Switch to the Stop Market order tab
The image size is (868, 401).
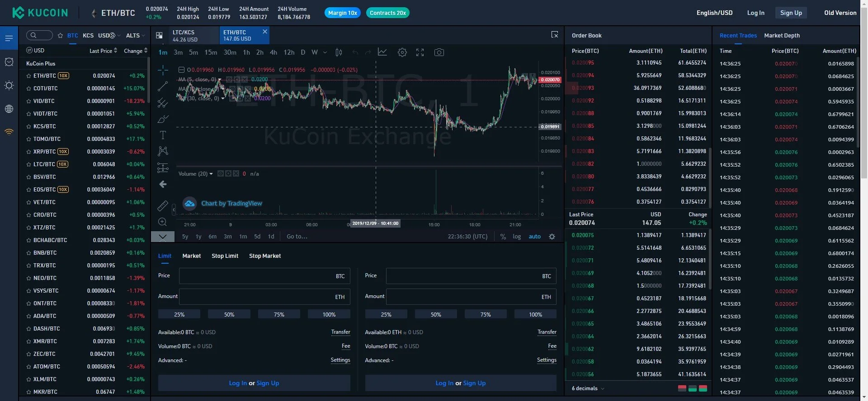265,256
